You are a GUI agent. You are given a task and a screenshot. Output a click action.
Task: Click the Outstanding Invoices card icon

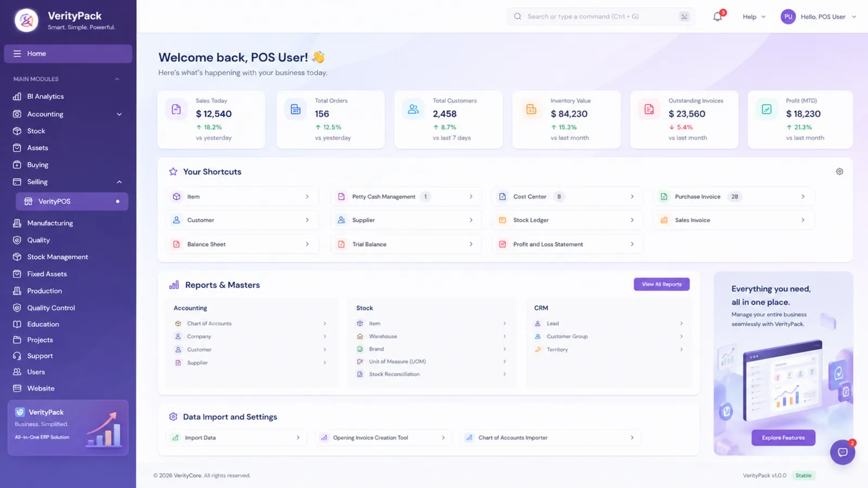649,110
